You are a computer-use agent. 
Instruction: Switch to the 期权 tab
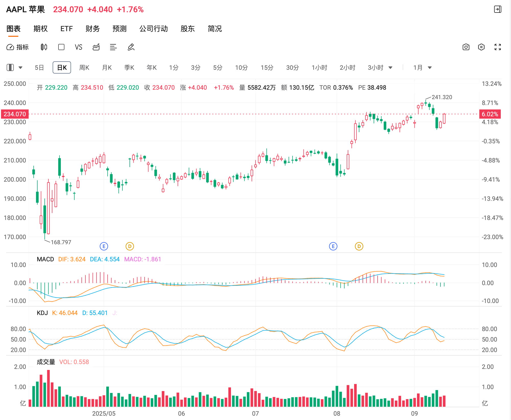pos(40,29)
